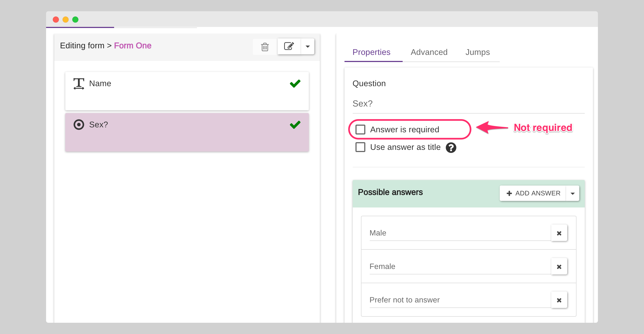Expand the dropdown next to edit form button
The image size is (644, 334).
tap(308, 46)
